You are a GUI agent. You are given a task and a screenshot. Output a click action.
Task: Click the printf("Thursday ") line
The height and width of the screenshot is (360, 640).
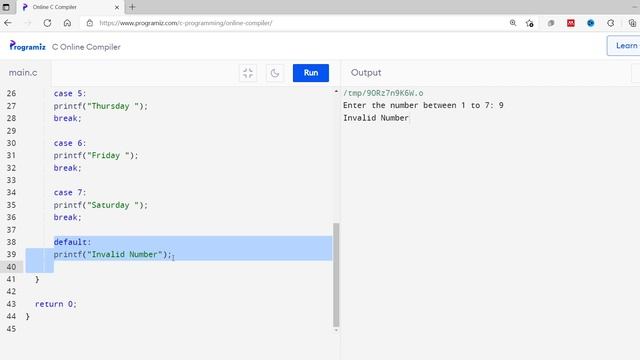pos(100,106)
